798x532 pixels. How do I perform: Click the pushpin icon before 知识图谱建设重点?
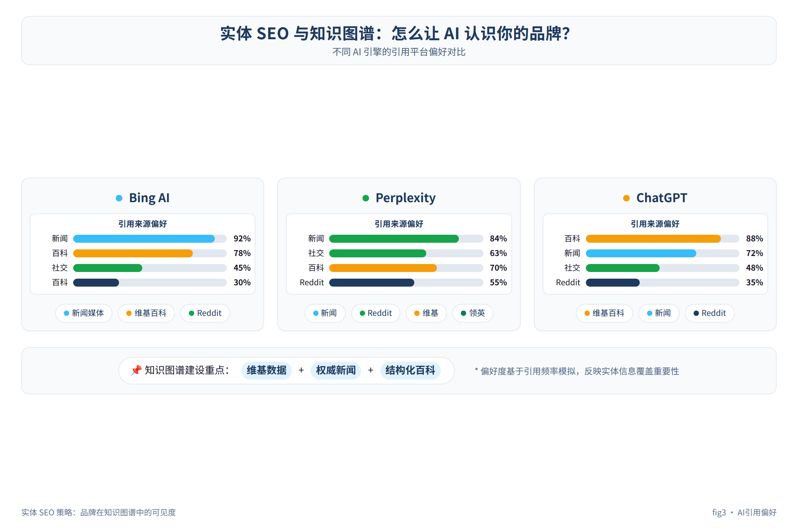tap(136, 370)
